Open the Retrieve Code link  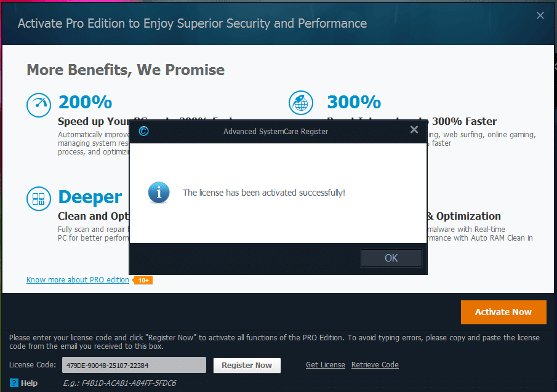coord(375,365)
